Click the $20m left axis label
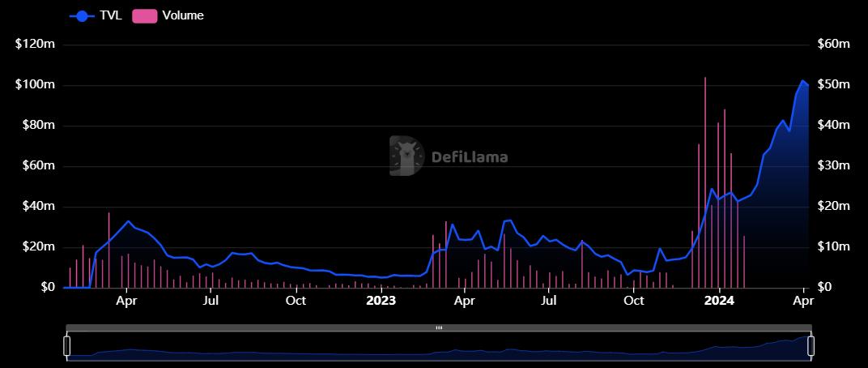Screen dimensions: 868x368 tap(38, 246)
